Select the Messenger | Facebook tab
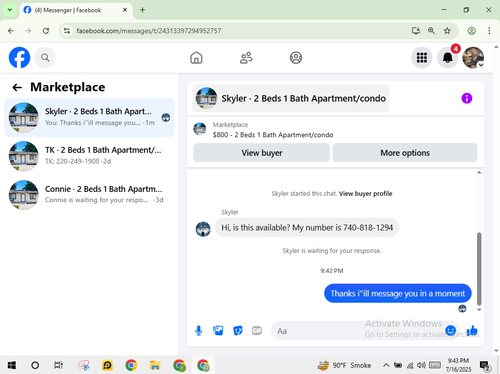The image size is (500, 374). pyautogui.click(x=76, y=10)
